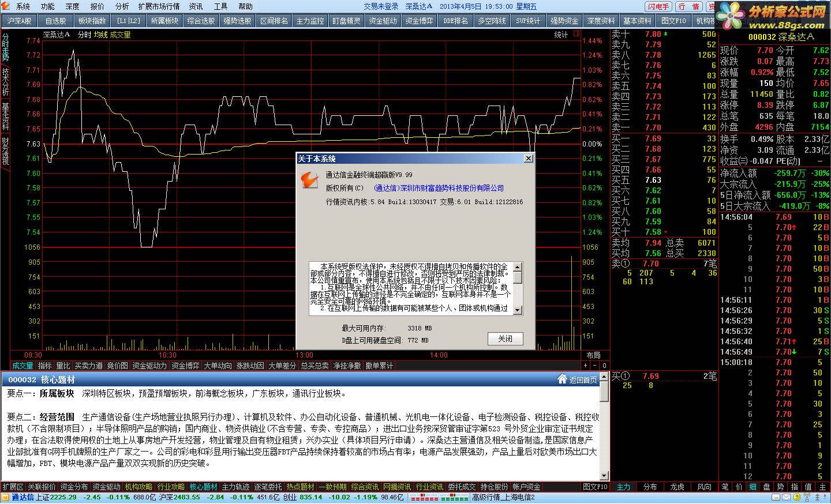Open 一致预期 bottom tab
831x504 pixels.
332,487
